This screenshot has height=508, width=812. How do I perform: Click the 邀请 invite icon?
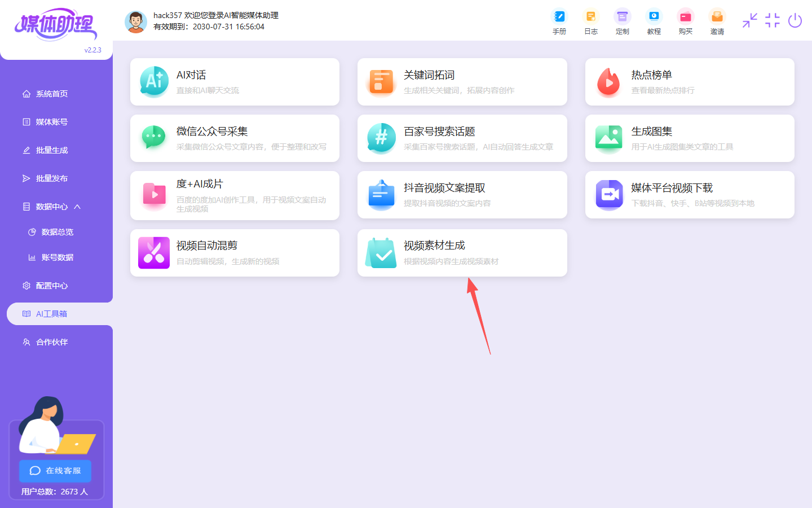(x=717, y=22)
